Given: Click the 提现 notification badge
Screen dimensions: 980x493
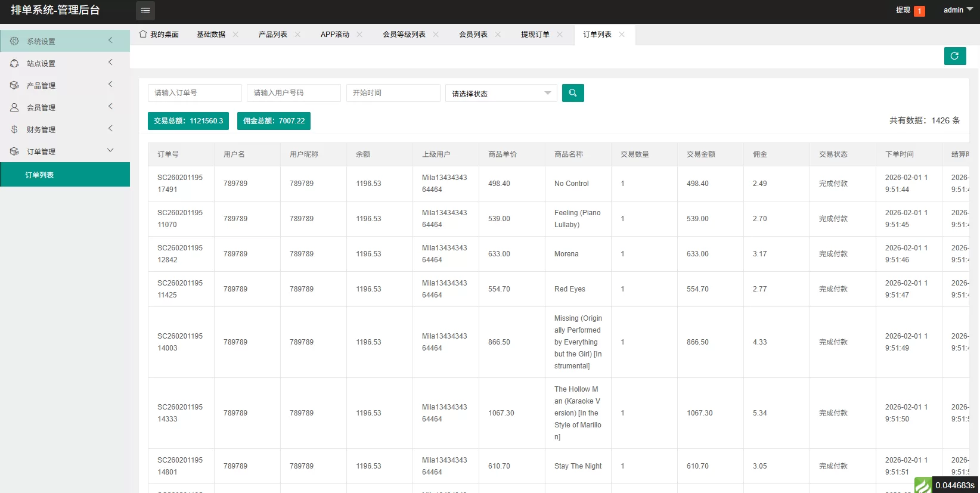Looking at the screenshot, I should tap(919, 11).
